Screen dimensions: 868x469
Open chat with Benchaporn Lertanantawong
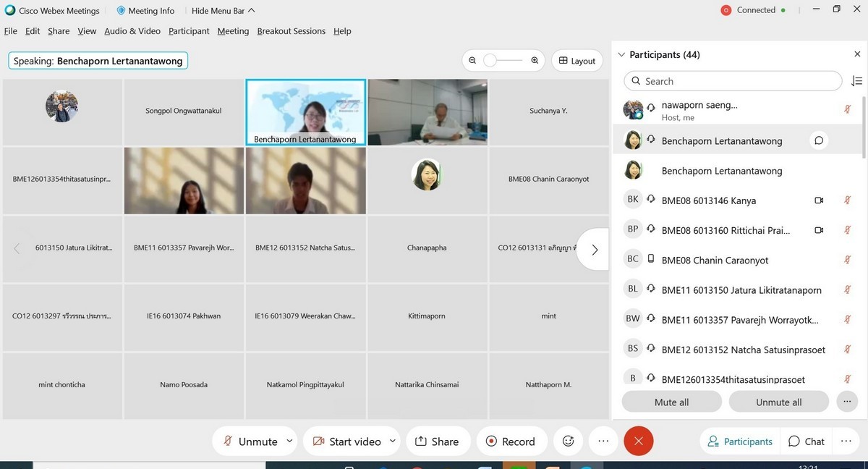click(x=819, y=140)
